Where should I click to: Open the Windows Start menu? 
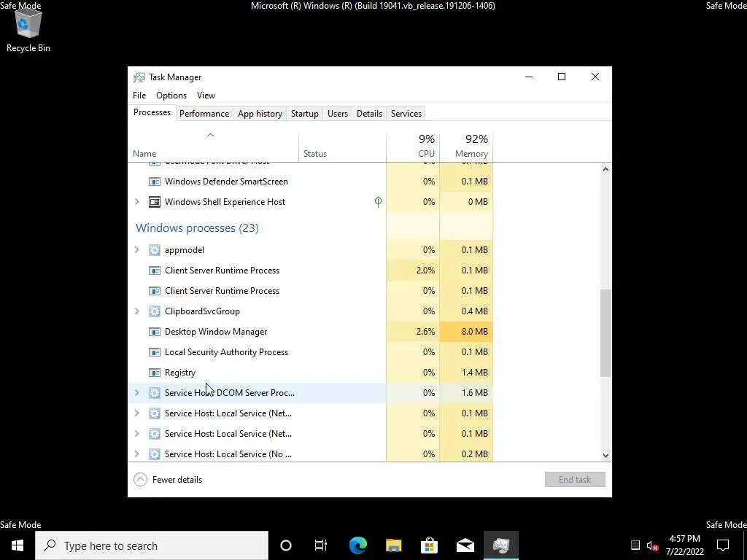tap(18, 545)
